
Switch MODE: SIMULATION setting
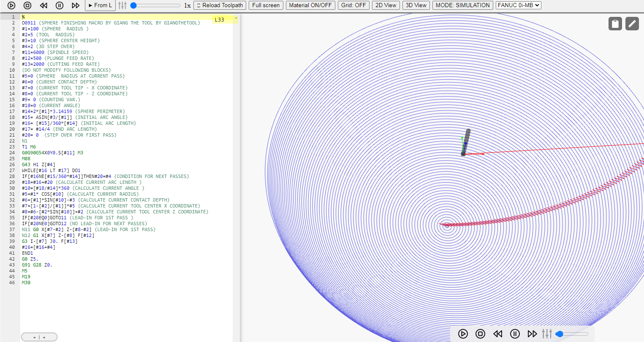coord(462,5)
